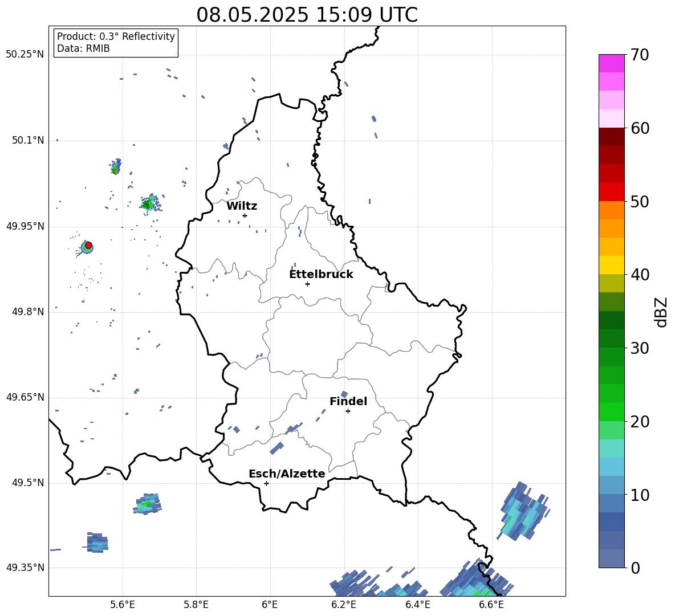Click the Wiltz cross marker
The height and width of the screenshot is (616, 675).
(245, 215)
